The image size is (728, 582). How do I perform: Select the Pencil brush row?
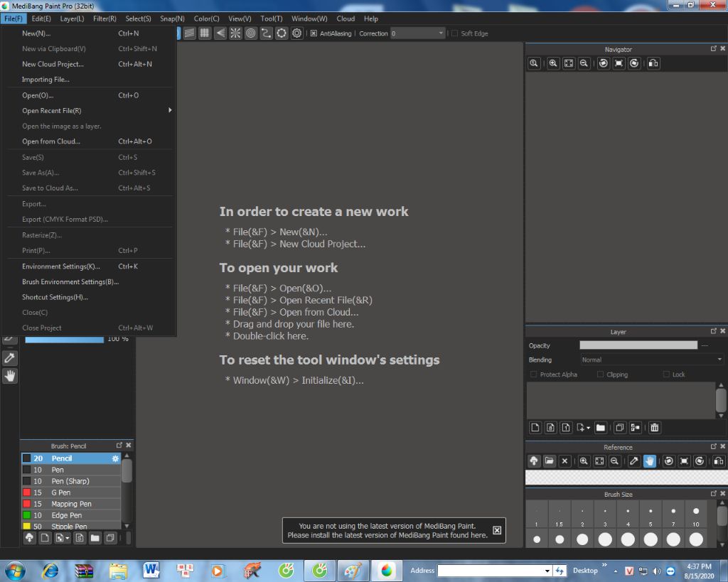[71, 458]
